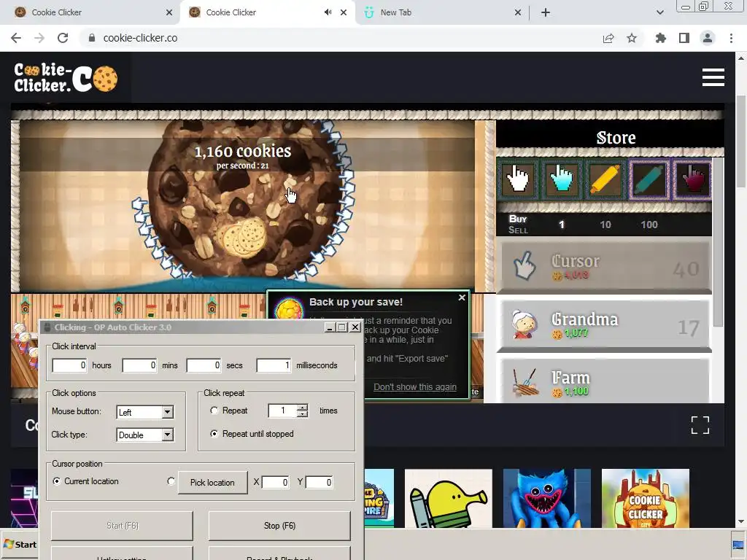Image resolution: width=747 pixels, height=560 pixels.
Task: Set store buy quantity to 10
Action: point(605,225)
